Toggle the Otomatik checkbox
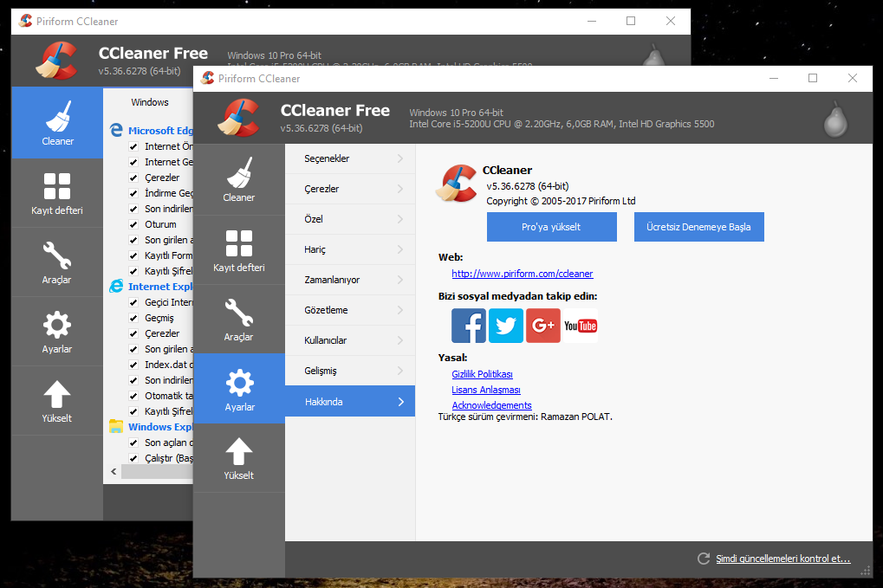Image resolution: width=883 pixels, height=588 pixels. coord(133,396)
